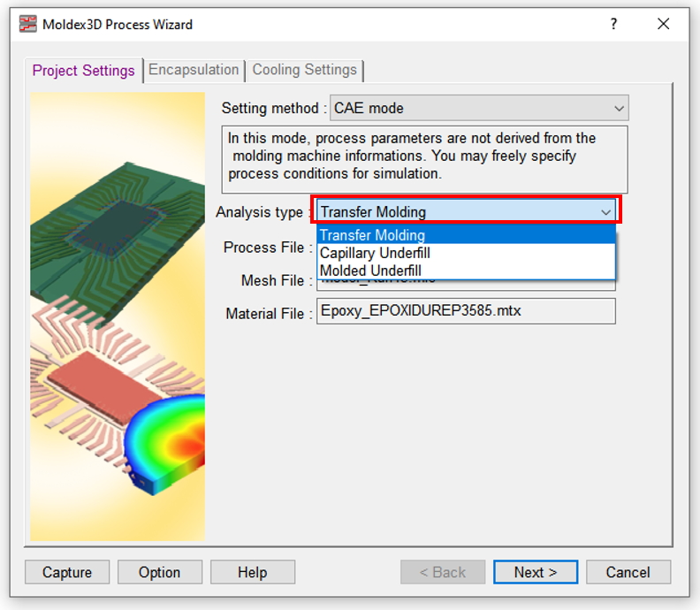
Task: Open the Setting method CAE mode dropdown
Action: point(479,108)
